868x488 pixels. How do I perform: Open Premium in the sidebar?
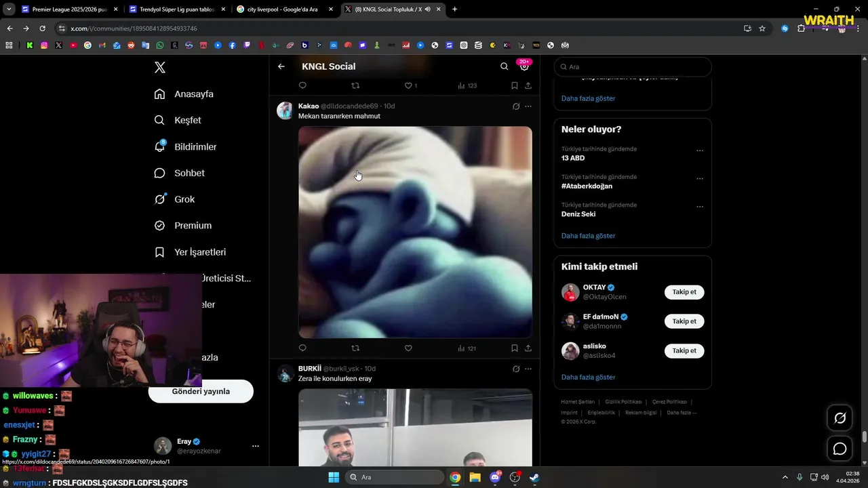(182, 226)
